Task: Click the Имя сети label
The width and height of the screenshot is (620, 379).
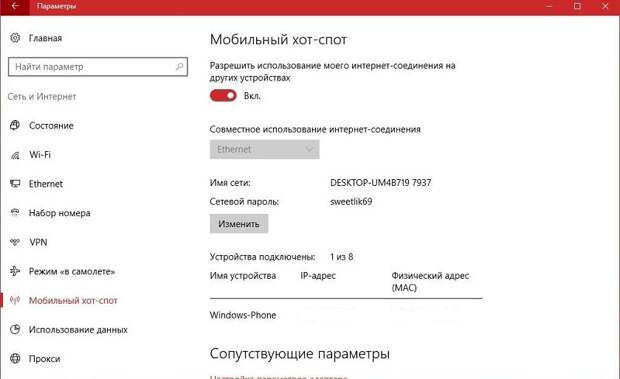Action: 230,183
